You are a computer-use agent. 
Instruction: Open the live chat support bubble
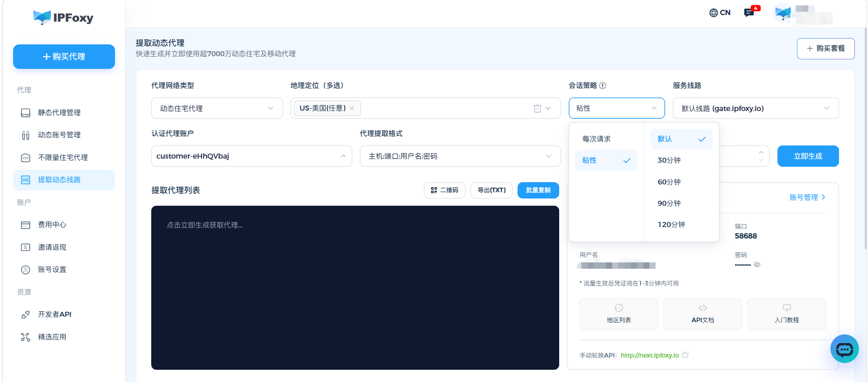point(844,349)
